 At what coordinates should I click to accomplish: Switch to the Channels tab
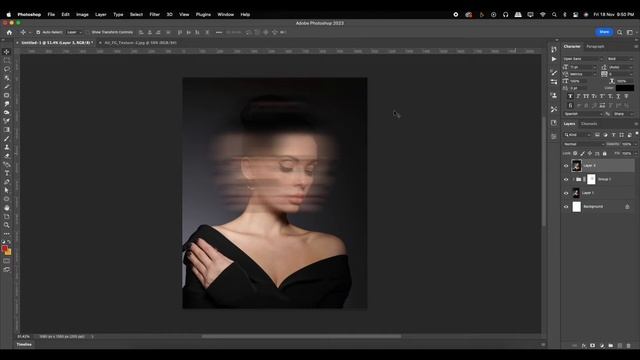click(589, 124)
